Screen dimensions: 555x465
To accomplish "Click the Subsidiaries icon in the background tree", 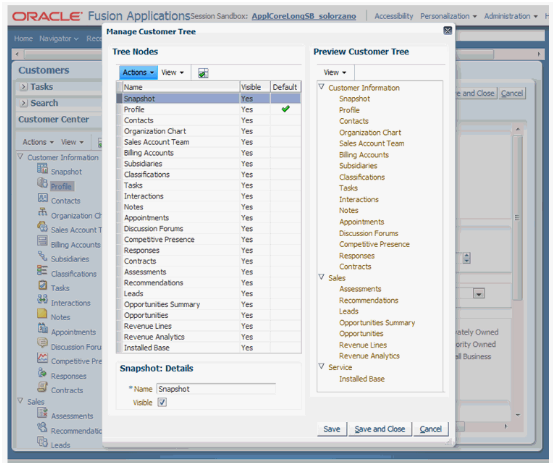I will (42, 256).
